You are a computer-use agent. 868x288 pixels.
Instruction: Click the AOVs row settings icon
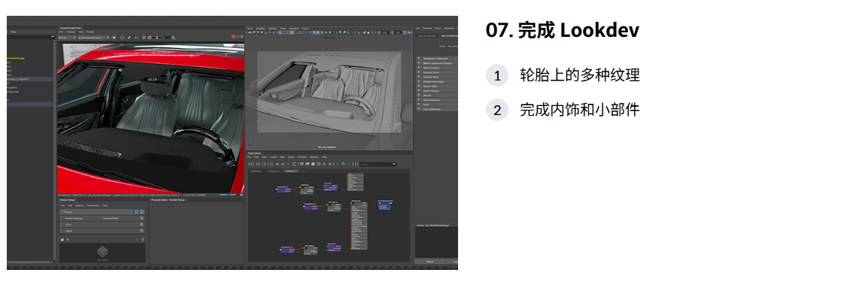click(141, 224)
